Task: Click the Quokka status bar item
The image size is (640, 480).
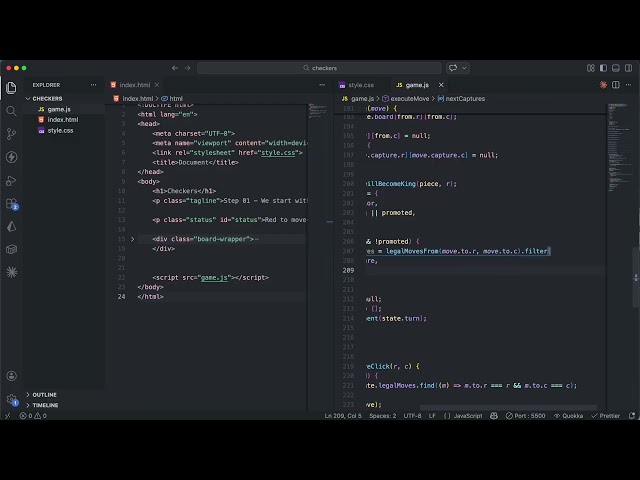Action: (568, 416)
